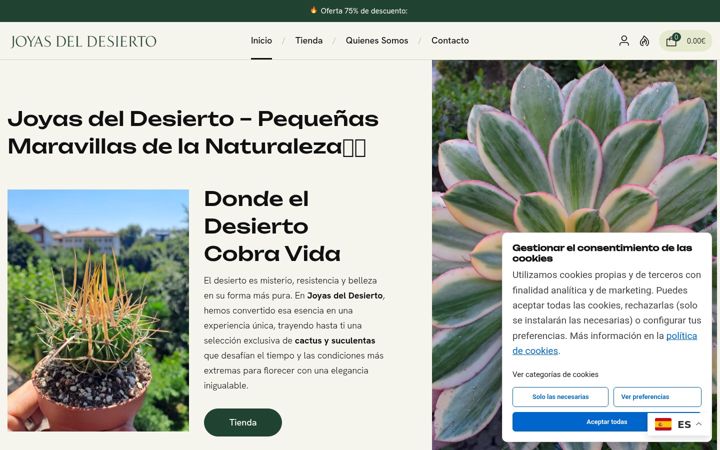Open the Tienda menu item
720x450 pixels.
tap(309, 40)
